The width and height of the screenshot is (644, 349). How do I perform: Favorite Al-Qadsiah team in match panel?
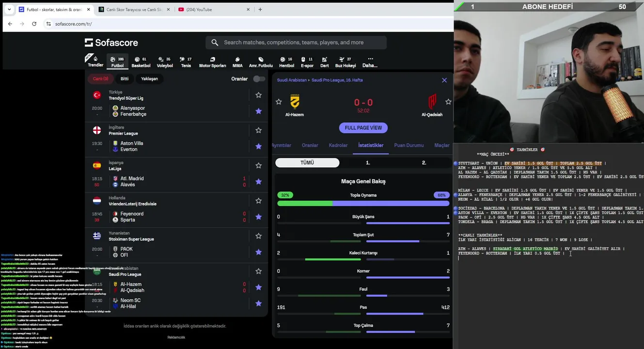pos(448,102)
